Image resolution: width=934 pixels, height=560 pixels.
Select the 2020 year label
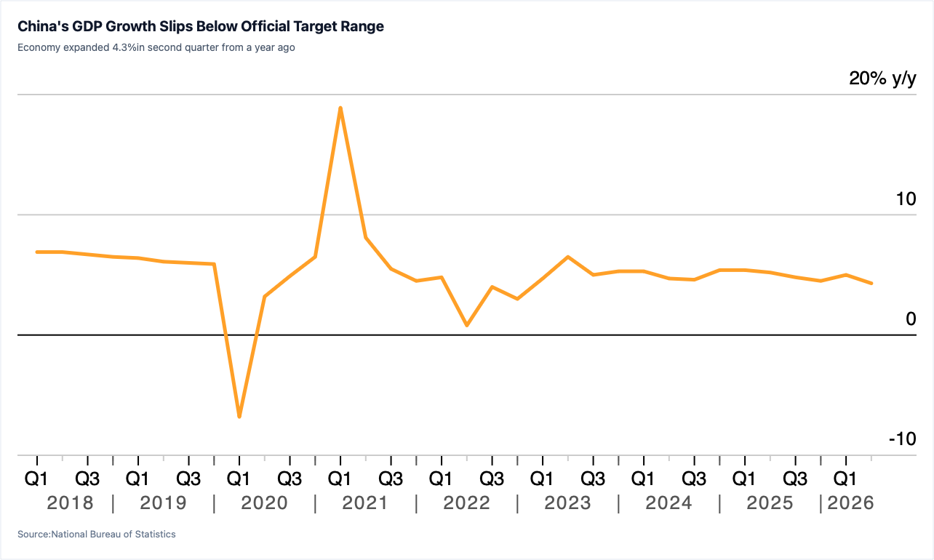coord(264,503)
